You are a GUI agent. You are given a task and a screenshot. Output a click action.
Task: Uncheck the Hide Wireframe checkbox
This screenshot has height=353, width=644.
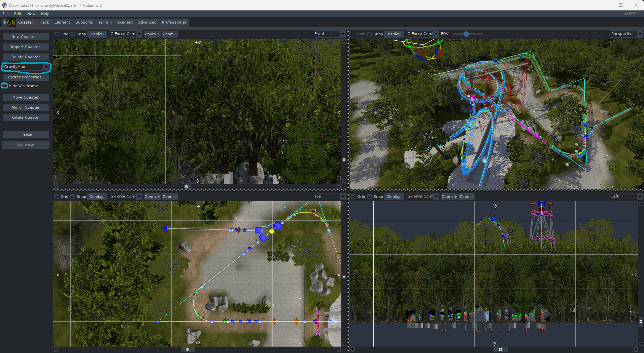[x=4, y=86]
